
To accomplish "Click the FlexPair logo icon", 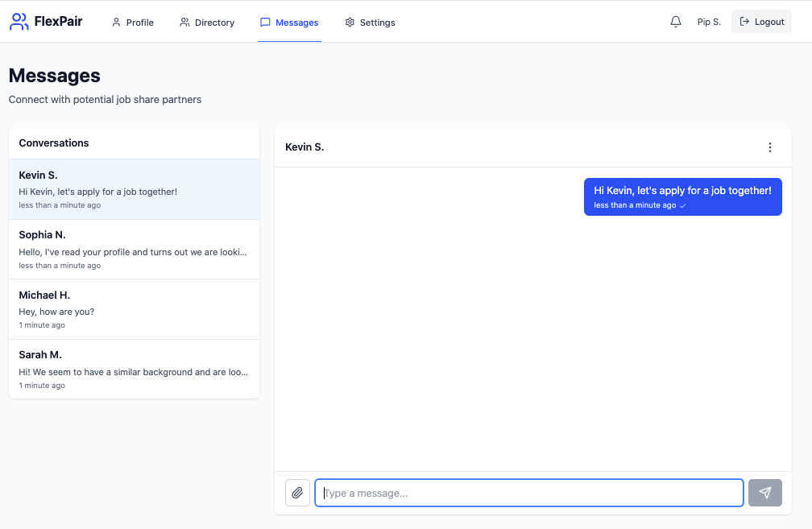I will (x=19, y=22).
